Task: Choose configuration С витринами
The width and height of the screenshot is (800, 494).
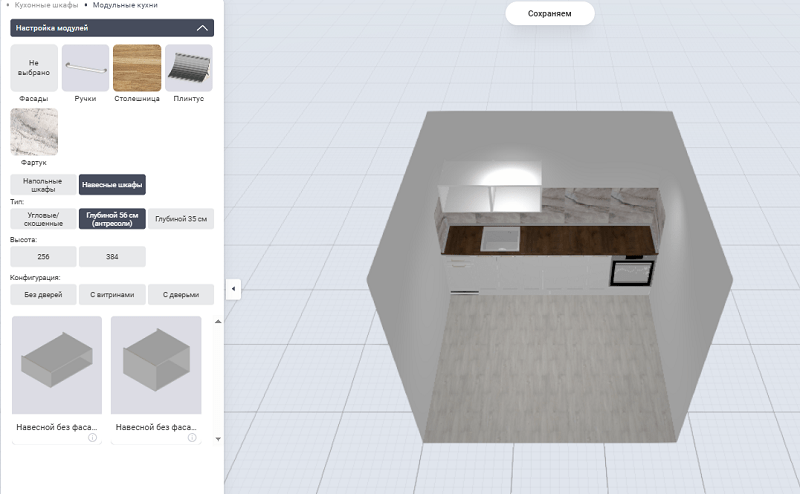Action: [x=112, y=295]
